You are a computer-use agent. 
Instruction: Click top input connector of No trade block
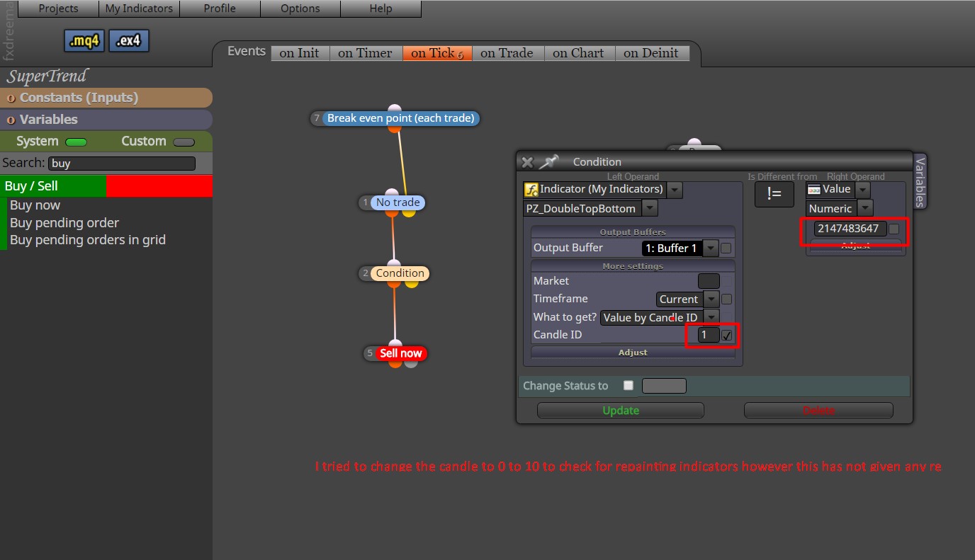392,193
